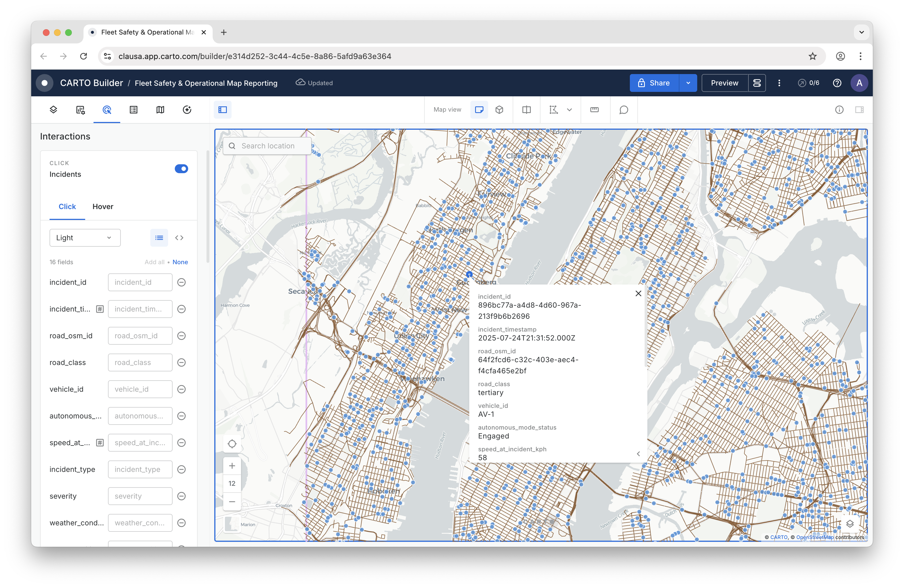
Task: Click the None fields link
Action: 180,262
